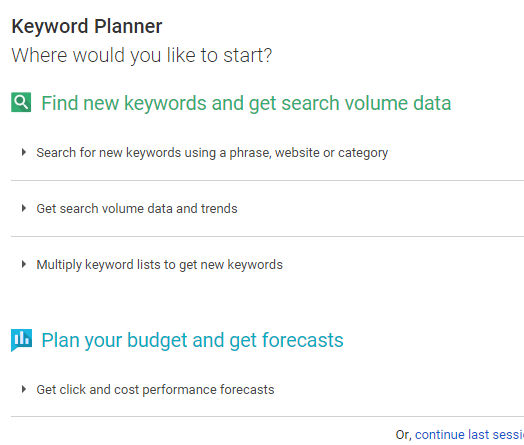
Task: Click the Where would you like to start text
Action: click(142, 55)
